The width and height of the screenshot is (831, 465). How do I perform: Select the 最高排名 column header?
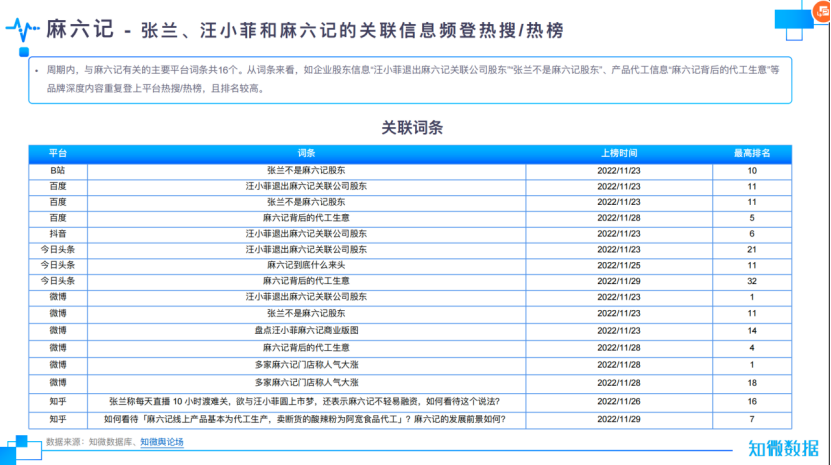tap(752, 153)
